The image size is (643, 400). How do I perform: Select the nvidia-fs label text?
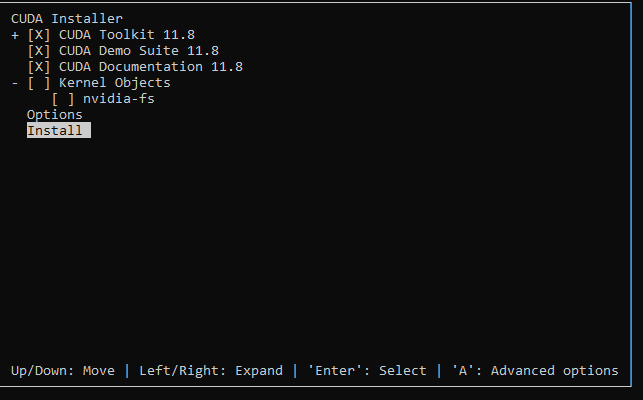click(x=119, y=99)
